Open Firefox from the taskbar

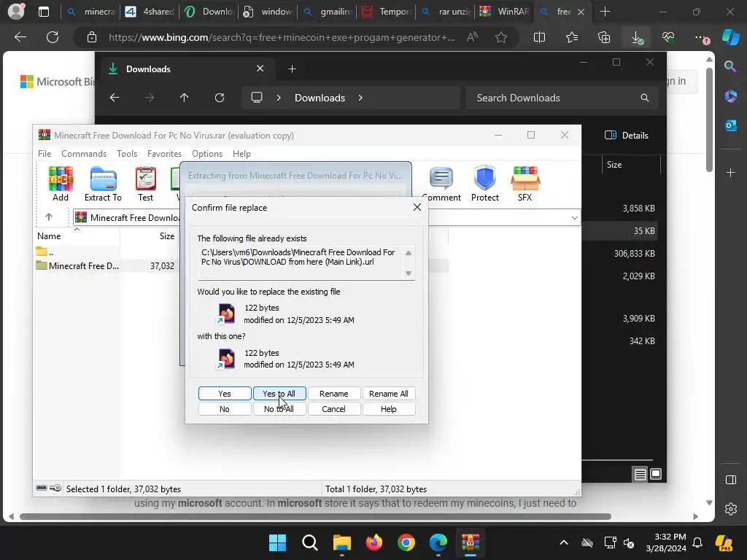(374, 542)
